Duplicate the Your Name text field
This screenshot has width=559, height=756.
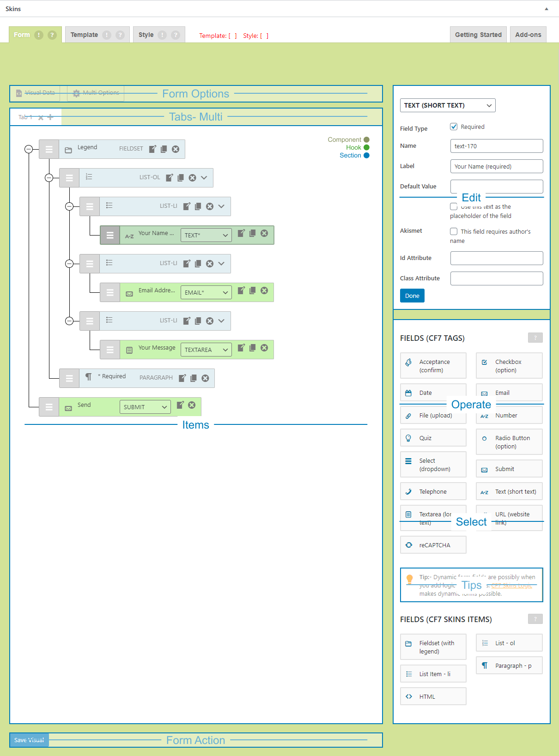(x=252, y=233)
